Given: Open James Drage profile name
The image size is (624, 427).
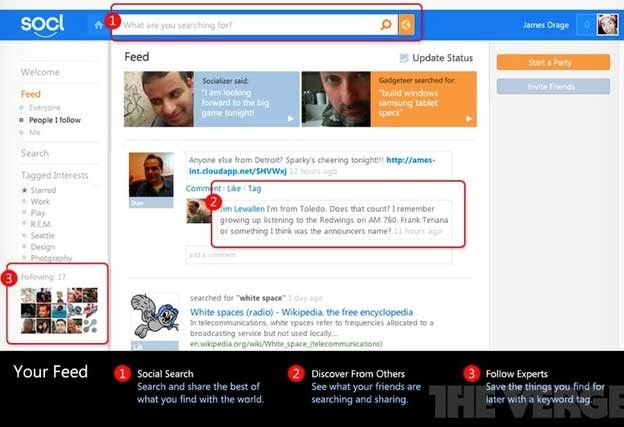Looking at the screenshot, I should [x=546, y=25].
